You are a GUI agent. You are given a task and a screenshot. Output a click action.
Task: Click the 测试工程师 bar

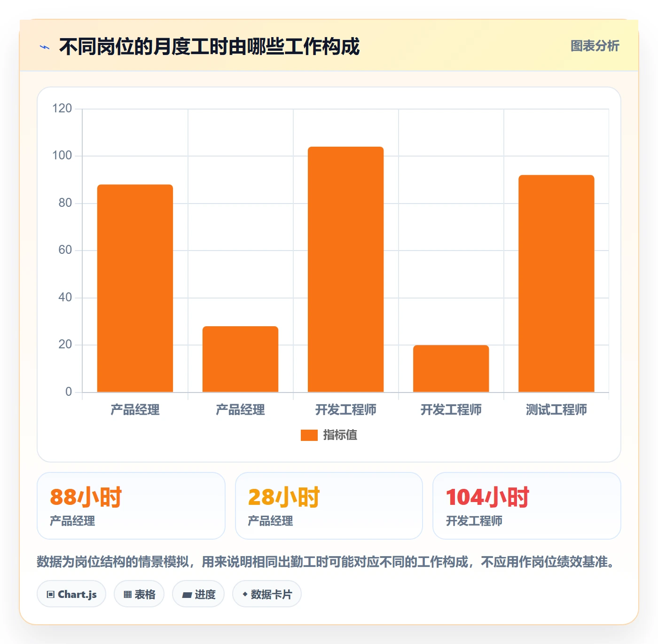tap(556, 283)
